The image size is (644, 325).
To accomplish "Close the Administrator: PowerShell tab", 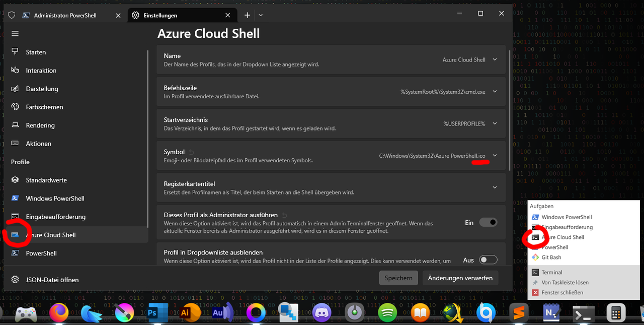I will (118, 16).
